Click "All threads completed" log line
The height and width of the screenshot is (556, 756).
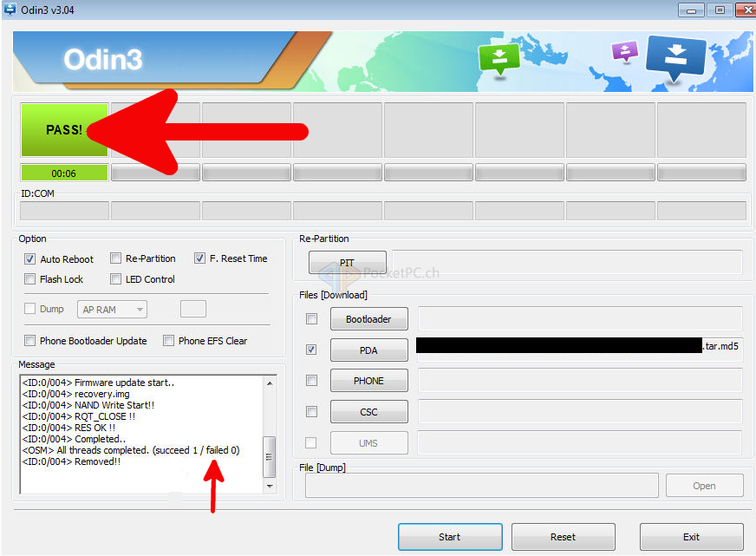(131, 450)
